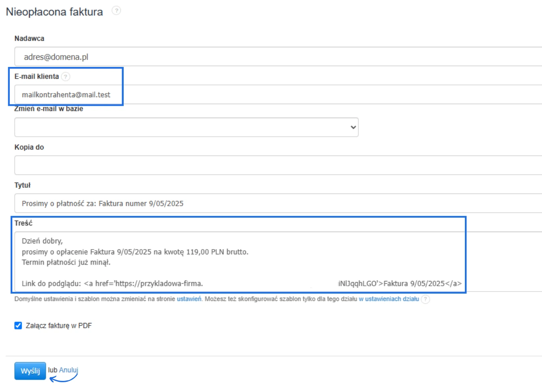This screenshot has width=542, height=392.
Task: Click the 'Załącz fakturę w PDF' label text
Action: 59,325
